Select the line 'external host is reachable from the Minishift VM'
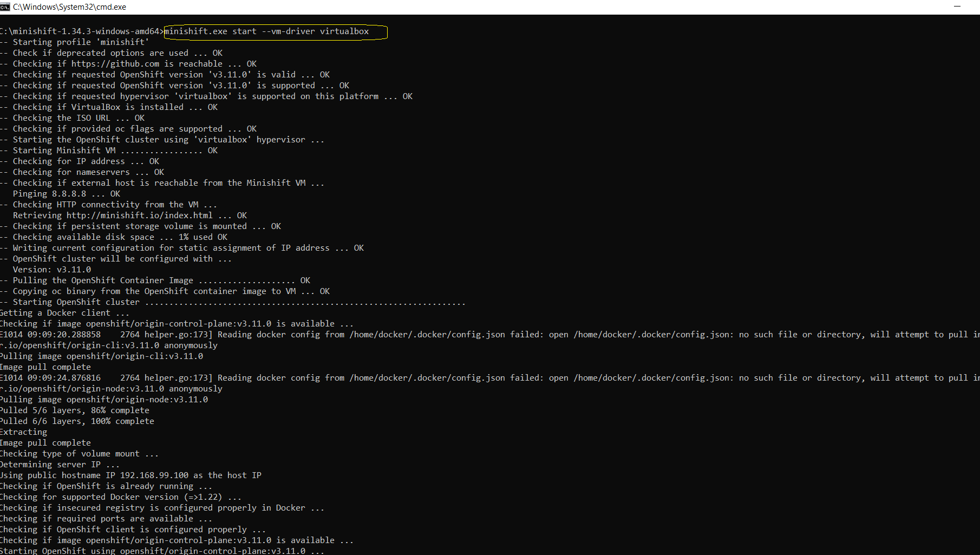Viewport: 980px width, 555px height. click(x=162, y=183)
